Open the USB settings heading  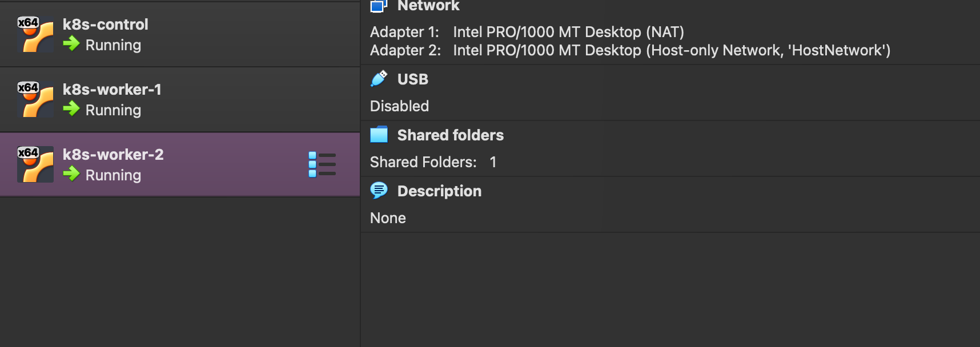pyautogui.click(x=413, y=79)
